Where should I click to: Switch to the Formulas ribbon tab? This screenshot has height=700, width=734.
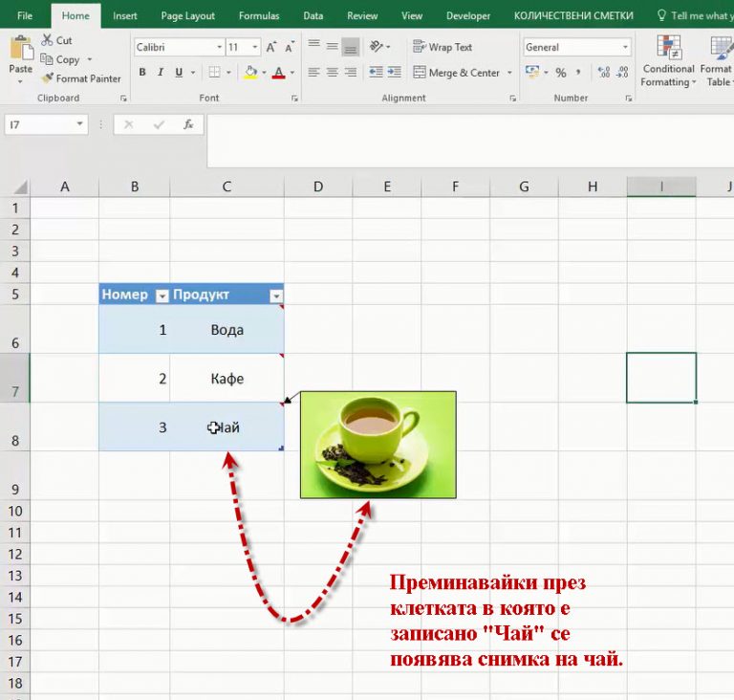pyautogui.click(x=259, y=16)
